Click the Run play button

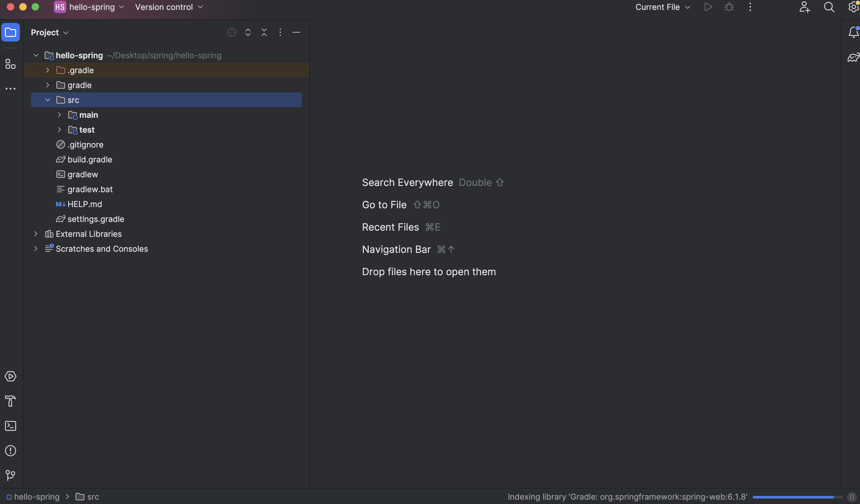[x=708, y=7]
